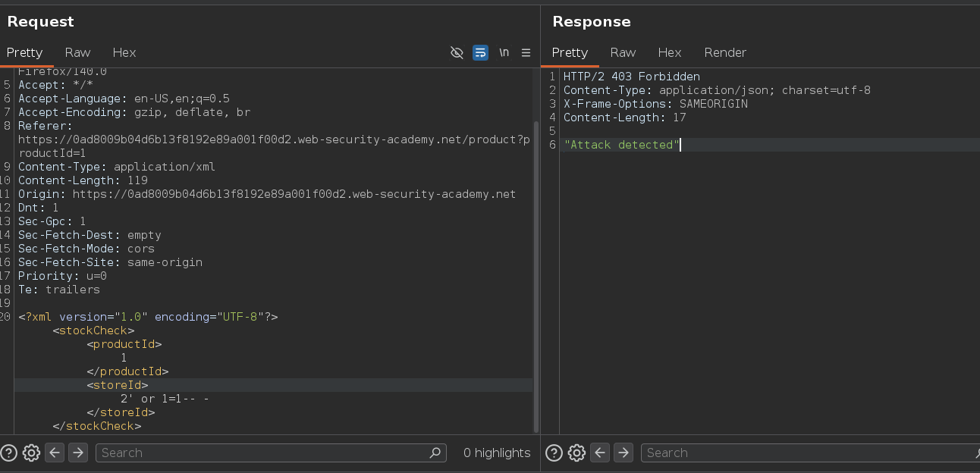Click the 0 highlights label

[497, 453]
